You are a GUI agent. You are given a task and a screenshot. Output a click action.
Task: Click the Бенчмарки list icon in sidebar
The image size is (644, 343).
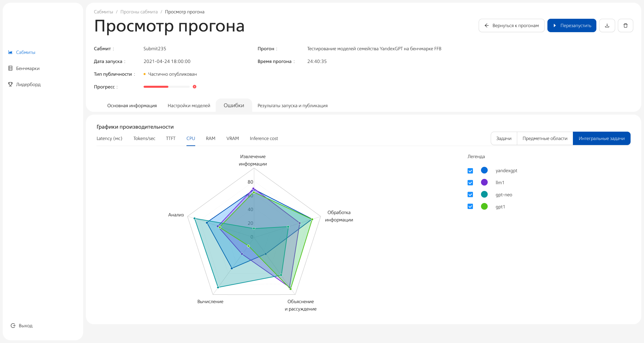pos(10,68)
